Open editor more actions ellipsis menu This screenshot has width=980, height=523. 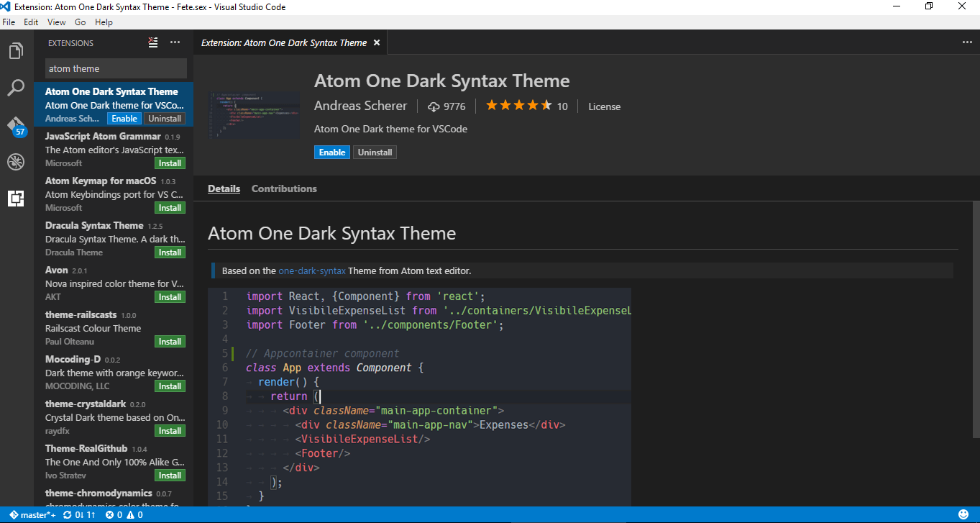967,42
